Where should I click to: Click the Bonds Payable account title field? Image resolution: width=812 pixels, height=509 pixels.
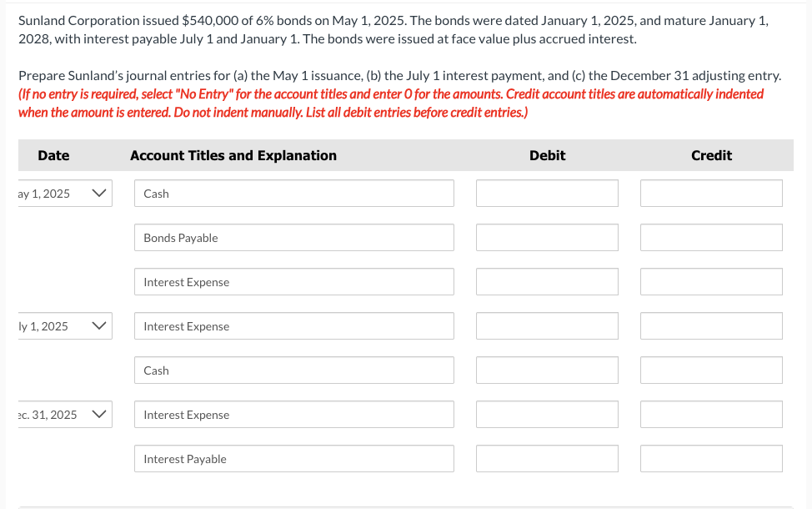tap(293, 237)
